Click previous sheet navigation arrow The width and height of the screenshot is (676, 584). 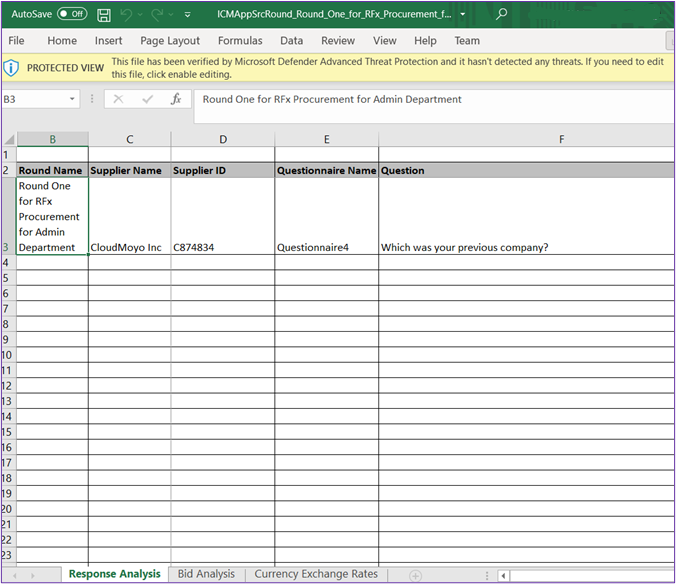click(15, 575)
